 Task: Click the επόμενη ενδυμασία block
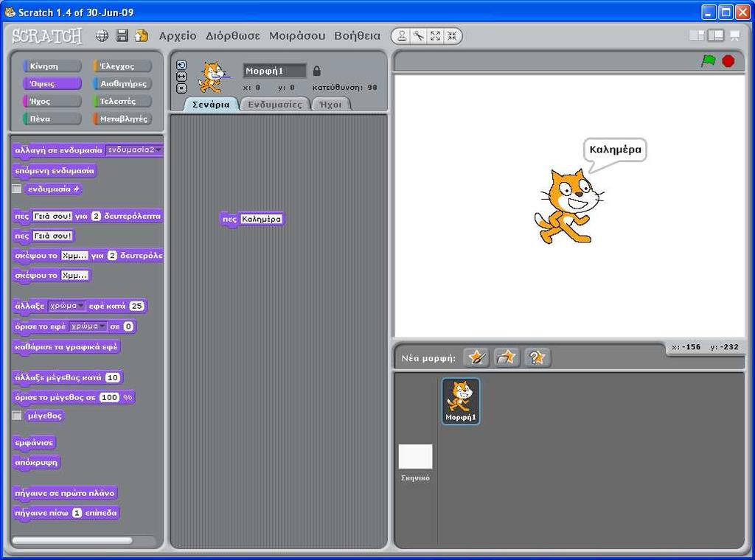55,171
